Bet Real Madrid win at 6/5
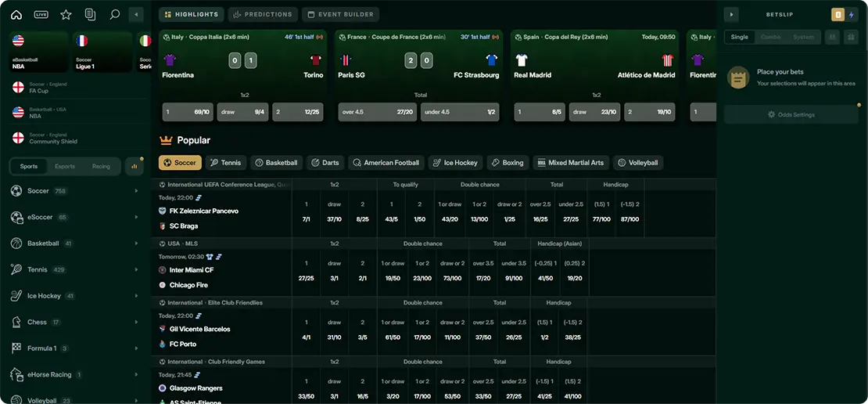Viewport: 868px width, 404px height. click(540, 112)
